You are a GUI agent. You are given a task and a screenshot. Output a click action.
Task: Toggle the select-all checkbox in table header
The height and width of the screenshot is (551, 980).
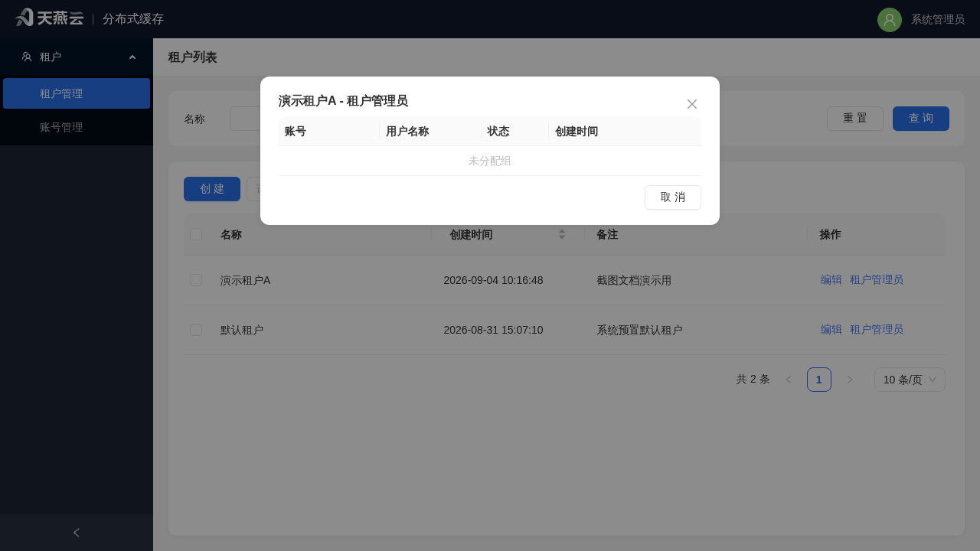(196, 234)
